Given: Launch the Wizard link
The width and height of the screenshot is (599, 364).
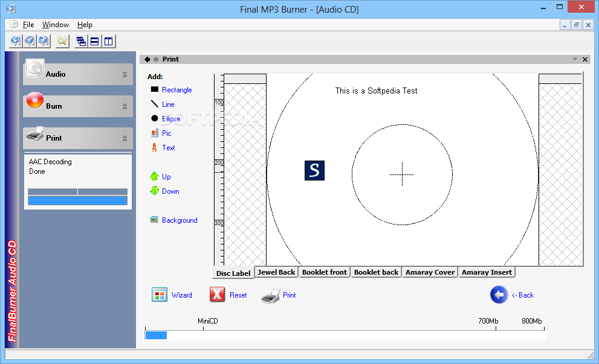Looking at the screenshot, I should tap(181, 295).
